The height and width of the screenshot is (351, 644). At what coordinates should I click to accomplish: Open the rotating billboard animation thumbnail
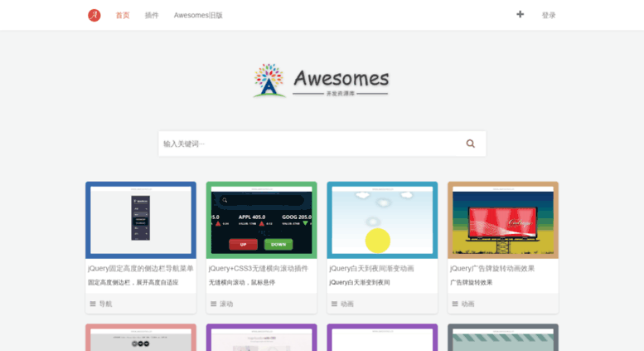tap(503, 220)
